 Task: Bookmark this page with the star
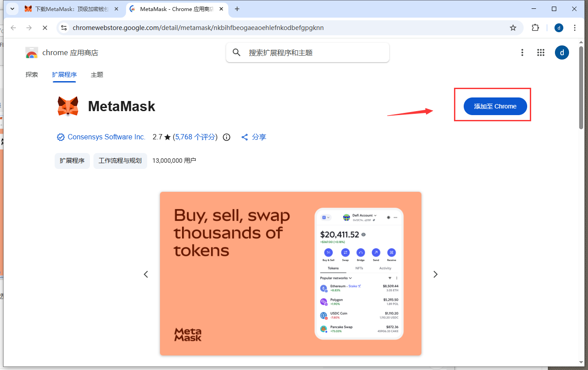(513, 28)
